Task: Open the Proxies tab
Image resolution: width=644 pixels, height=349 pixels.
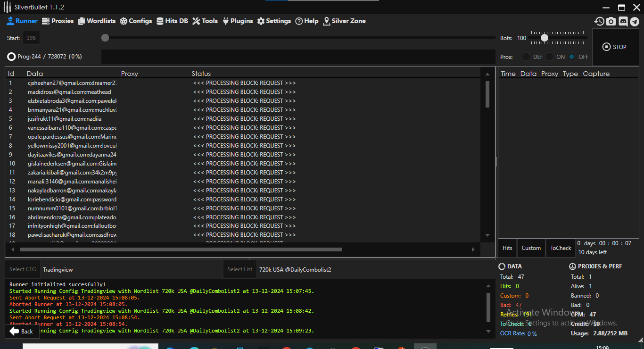Action: click(58, 21)
